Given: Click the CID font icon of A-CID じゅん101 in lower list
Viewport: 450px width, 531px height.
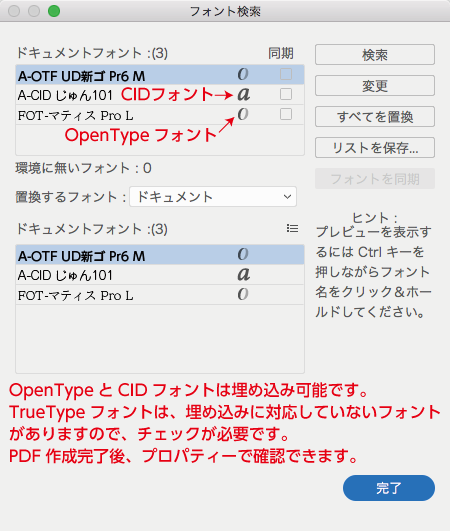Looking at the screenshot, I should click(x=244, y=274).
